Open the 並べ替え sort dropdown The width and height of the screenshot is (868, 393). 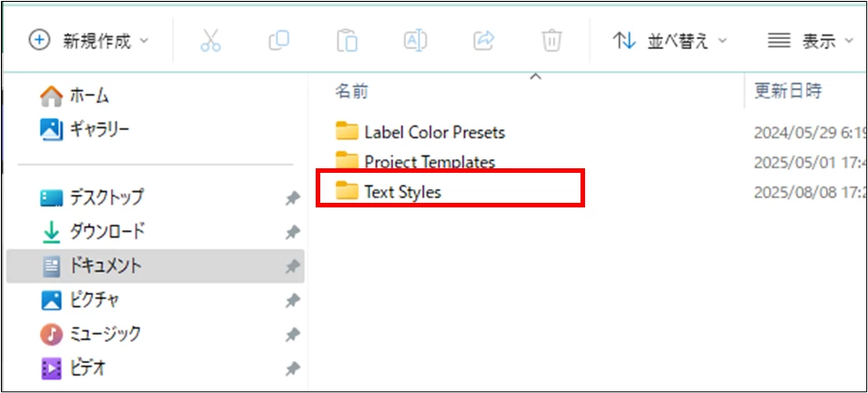click(670, 41)
